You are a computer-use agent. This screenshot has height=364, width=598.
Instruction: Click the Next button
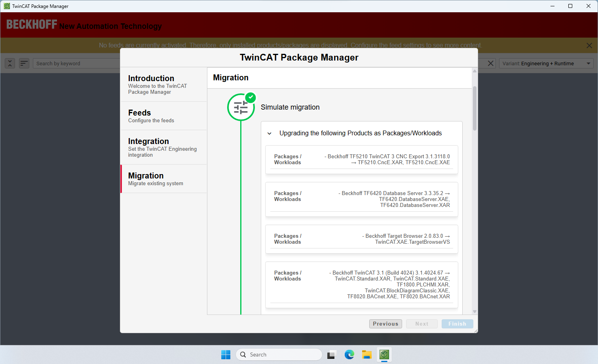click(x=421, y=324)
